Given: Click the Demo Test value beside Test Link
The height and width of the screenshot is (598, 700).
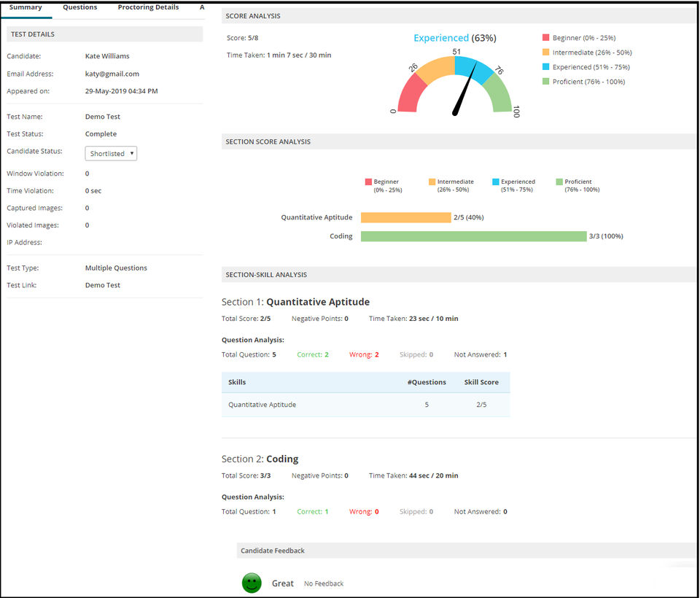Looking at the screenshot, I should pos(103,285).
